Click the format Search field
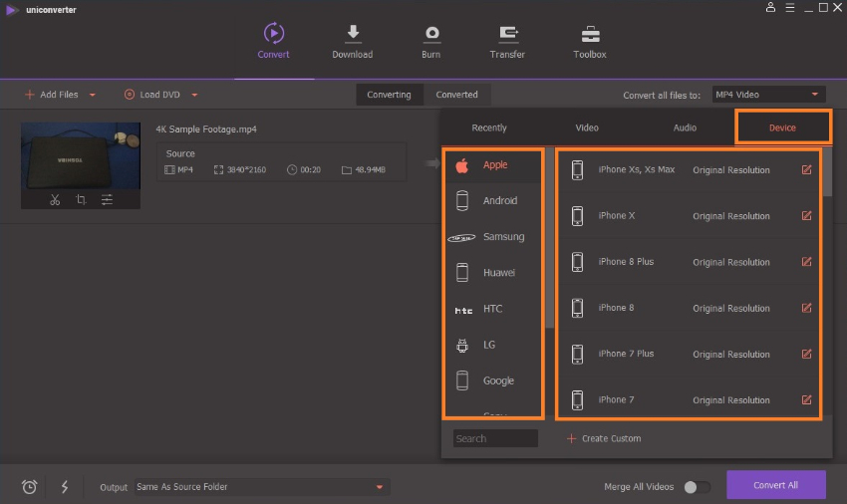 click(x=495, y=438)
